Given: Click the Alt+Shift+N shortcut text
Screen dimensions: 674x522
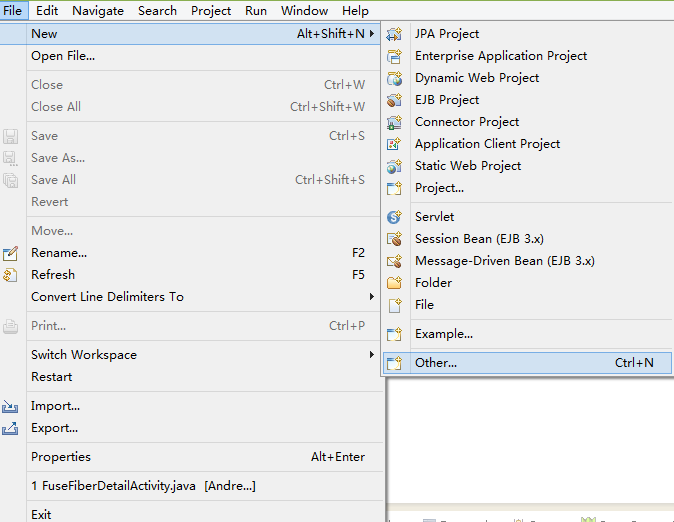Looking at the screenshot, I should coord(331,34).
